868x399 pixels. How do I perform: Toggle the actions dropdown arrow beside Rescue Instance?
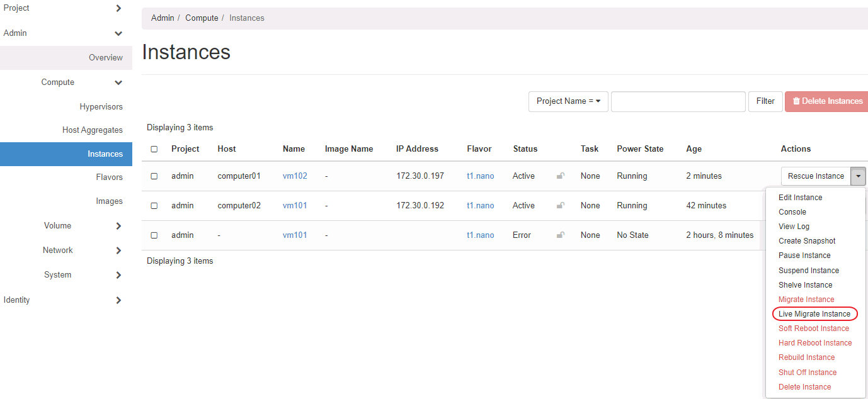[858, 176]
